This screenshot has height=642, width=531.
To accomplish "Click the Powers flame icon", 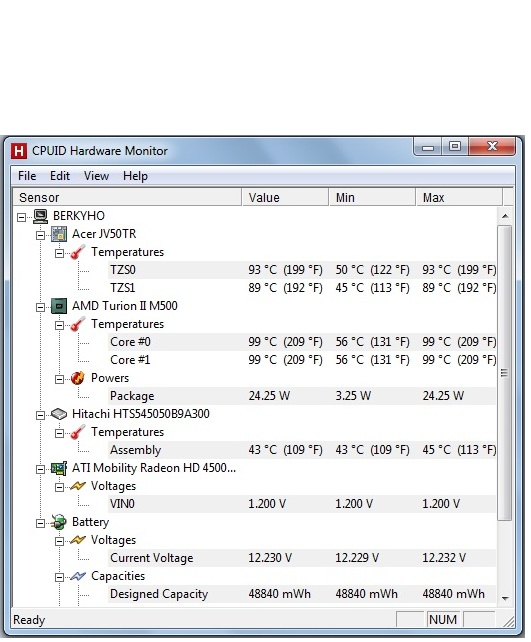I will pyautogui.click(x=77, y=378).
